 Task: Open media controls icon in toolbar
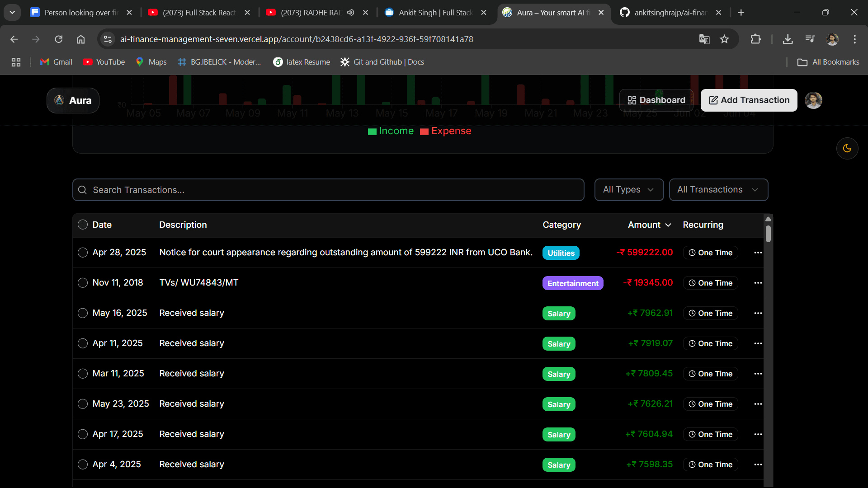(810, 39)
